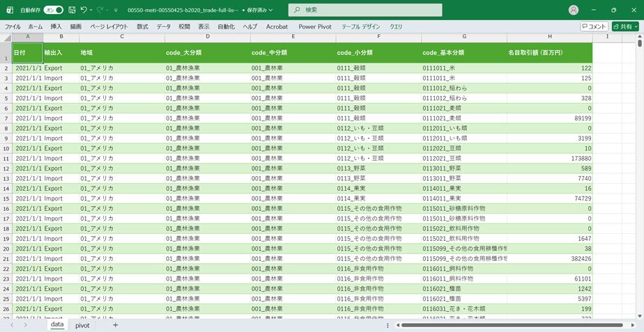Open the Power Pivot tab
644x332 pixels.
point(315,26)
